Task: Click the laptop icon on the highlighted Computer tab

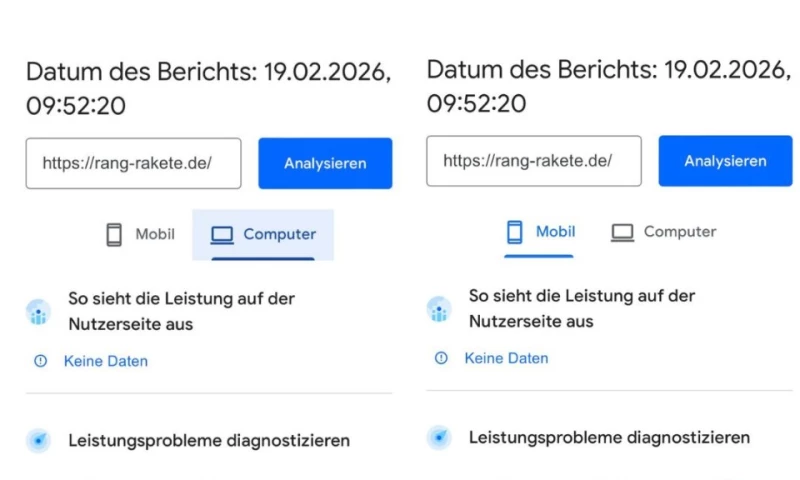Action: tap(222, 235)
